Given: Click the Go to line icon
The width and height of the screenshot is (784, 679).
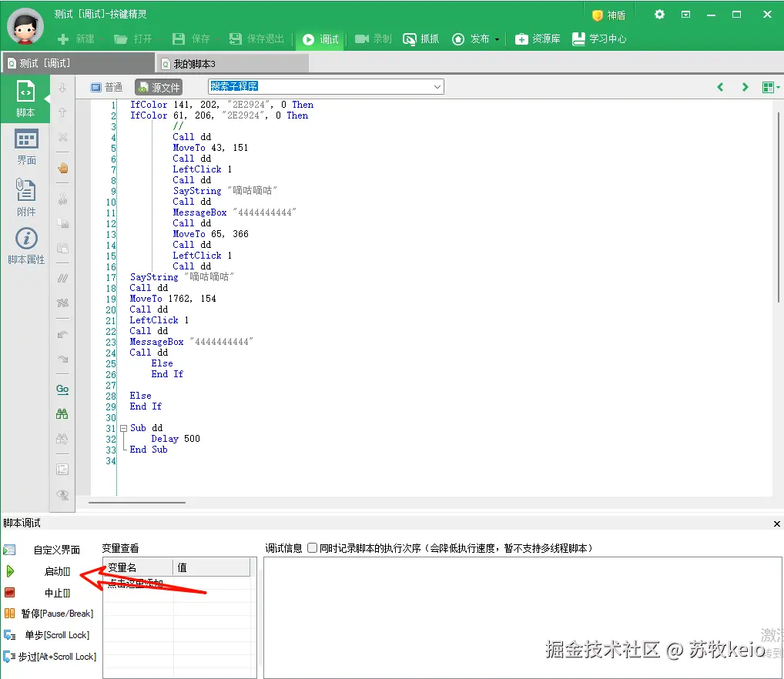Looking at the screenshot, I should tap(62, 390).
